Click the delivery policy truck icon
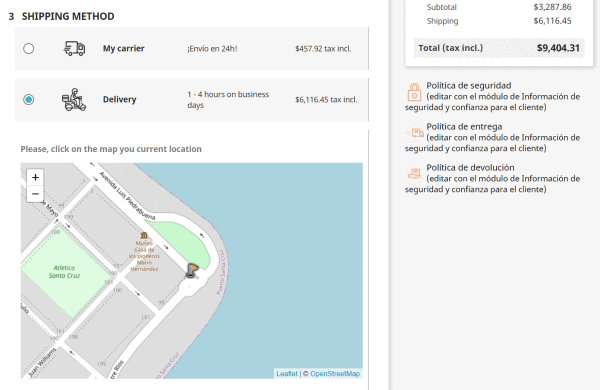600x390 pixels. point(415,133)
